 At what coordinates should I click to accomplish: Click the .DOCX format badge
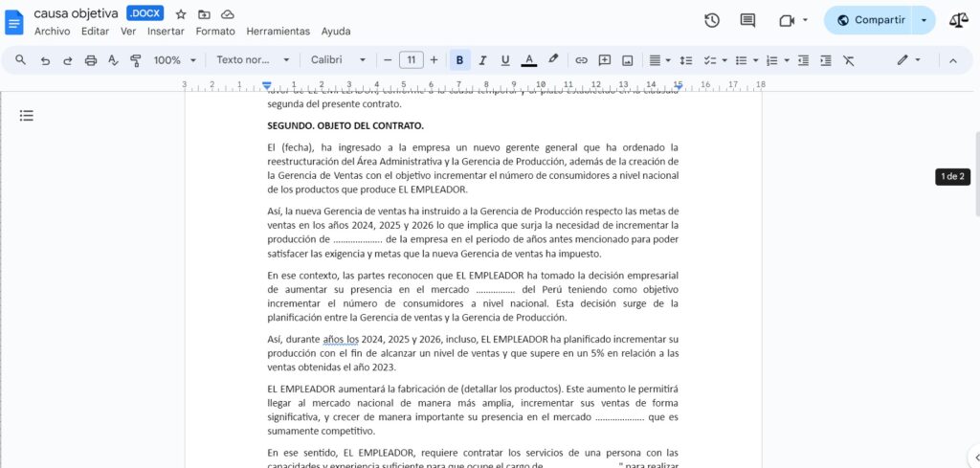[145, 13]
